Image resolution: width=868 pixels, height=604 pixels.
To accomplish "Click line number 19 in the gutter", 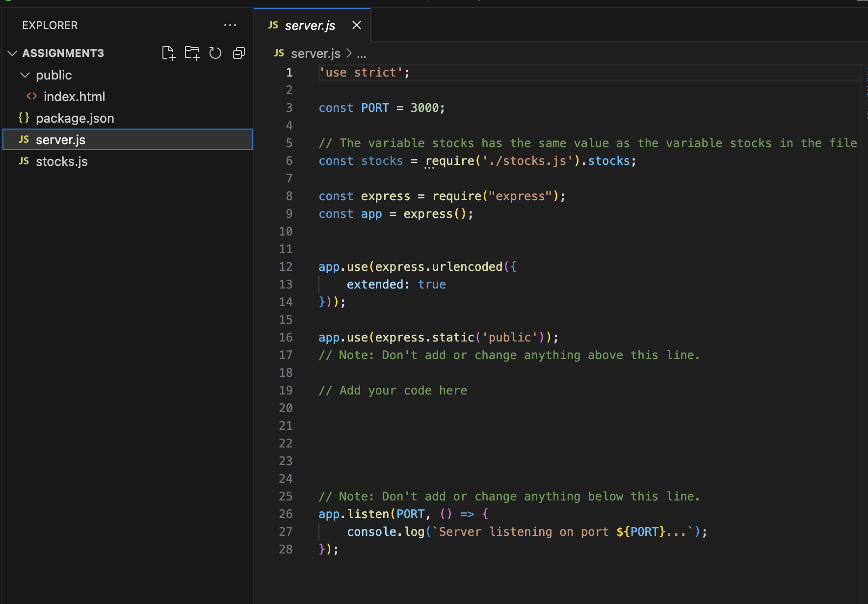I will (286, 390).
